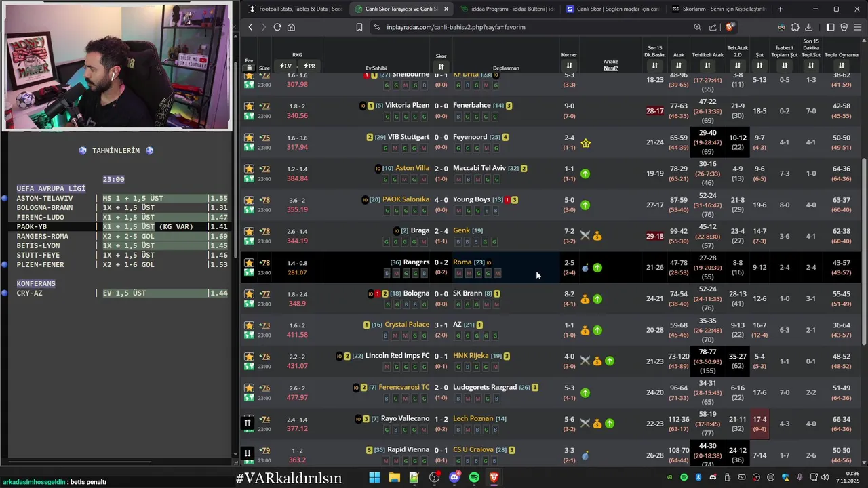Clear favorites trash icon under Fav header

(250, 68)
